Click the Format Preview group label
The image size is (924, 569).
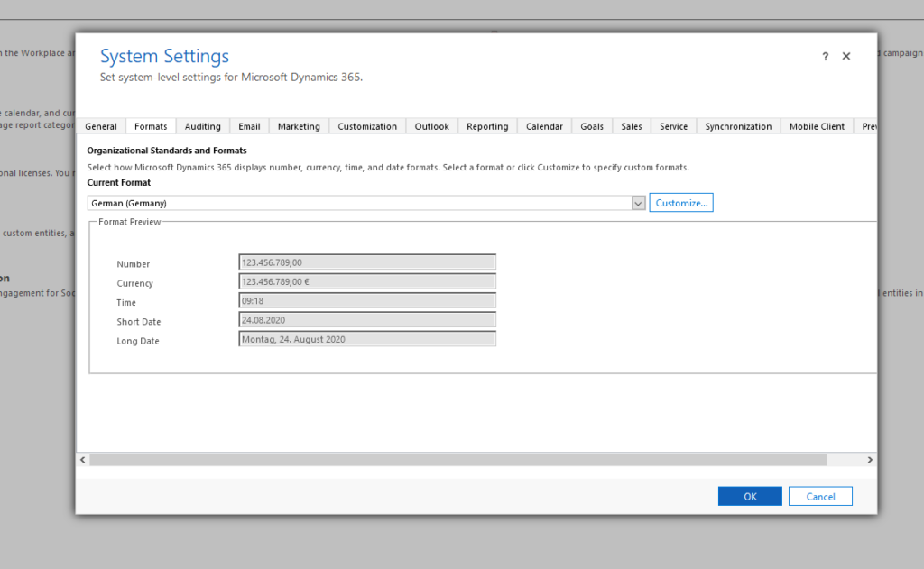tap(130, 222)
